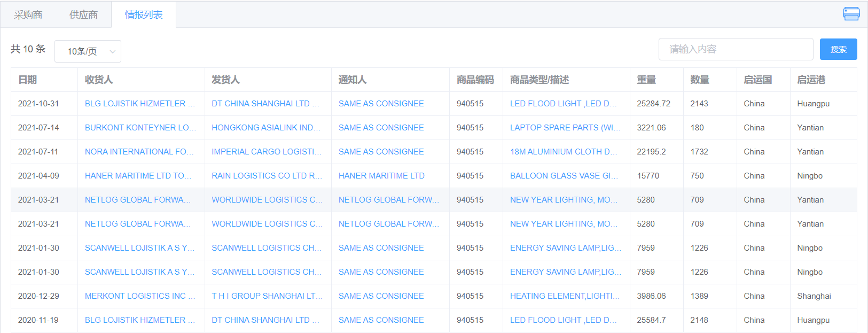Click weight value 3986.06
The image size is (868, 333).
coord(651,296)
